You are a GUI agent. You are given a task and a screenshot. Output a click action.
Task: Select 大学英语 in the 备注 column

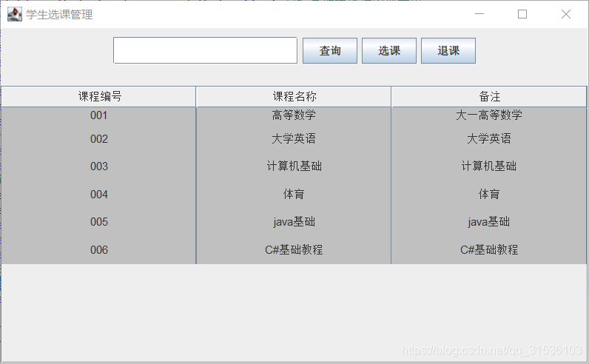[489, 139]
